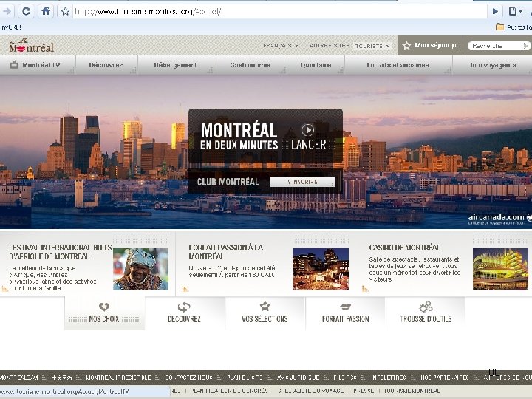Open Mon séjour star link
Screen dimensions: 532x399
tap(430, 45)
